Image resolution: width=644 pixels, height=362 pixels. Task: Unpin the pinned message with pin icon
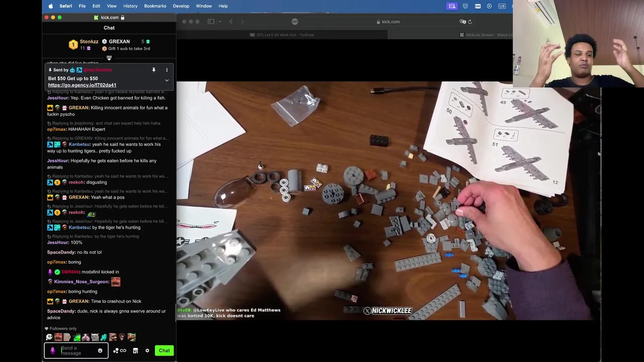[x=153, y=70]
